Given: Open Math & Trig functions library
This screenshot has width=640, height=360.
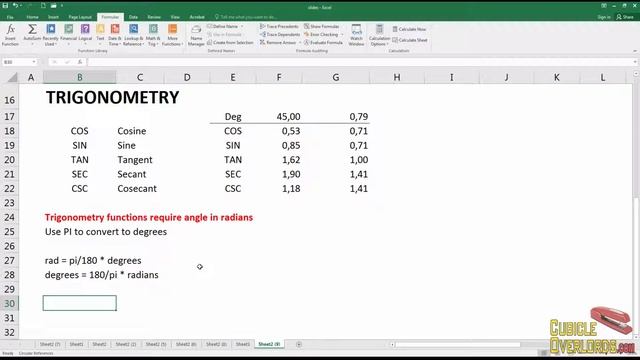Looking at the screenshot, I should tap(153, 35).
